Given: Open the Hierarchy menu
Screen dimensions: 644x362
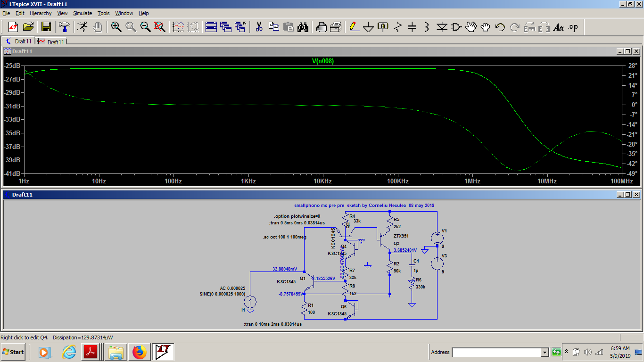Looking at the screenshot, I should click(x=41, y=13).
